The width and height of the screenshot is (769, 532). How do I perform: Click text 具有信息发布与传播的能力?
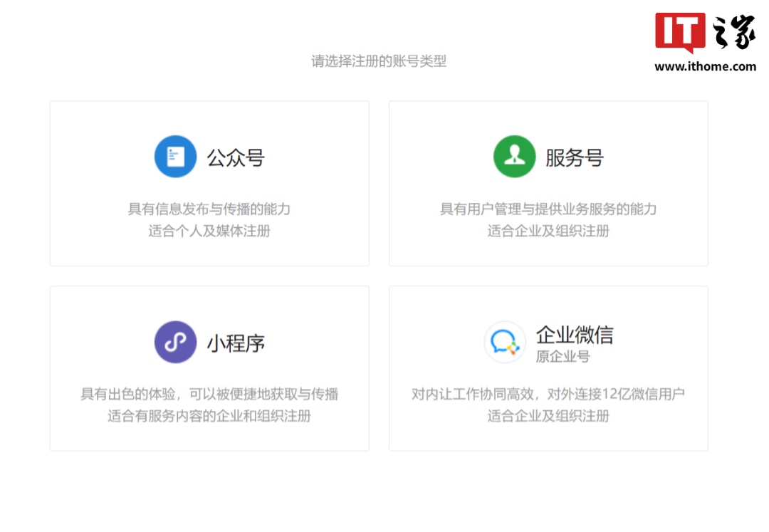tap(209, 209)
